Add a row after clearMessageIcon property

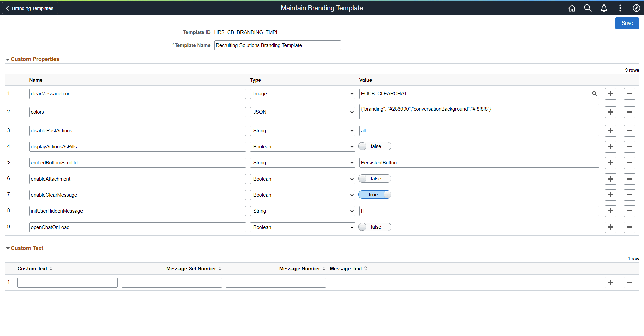[611, 94]
